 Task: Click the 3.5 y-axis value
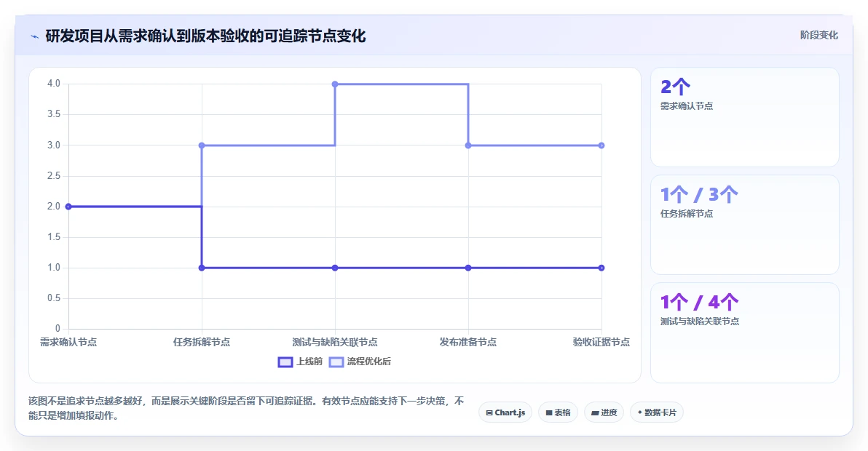tap(54, 114)
